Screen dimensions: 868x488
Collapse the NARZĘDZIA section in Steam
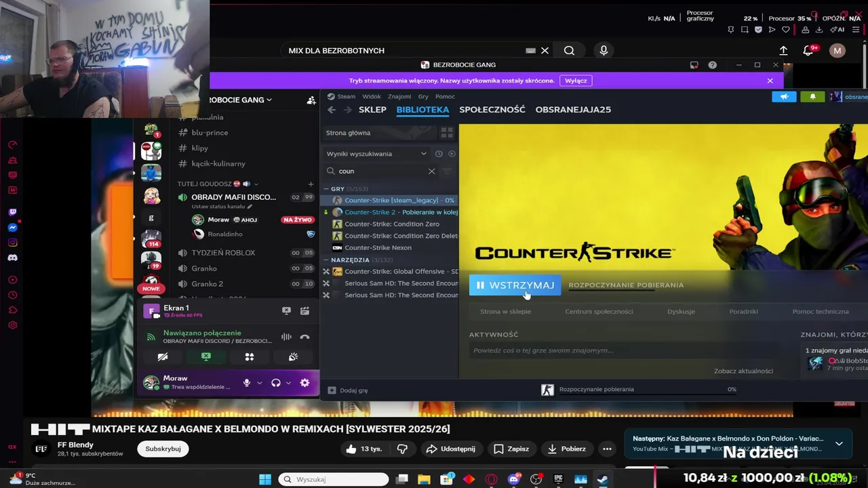pos(326,260)
